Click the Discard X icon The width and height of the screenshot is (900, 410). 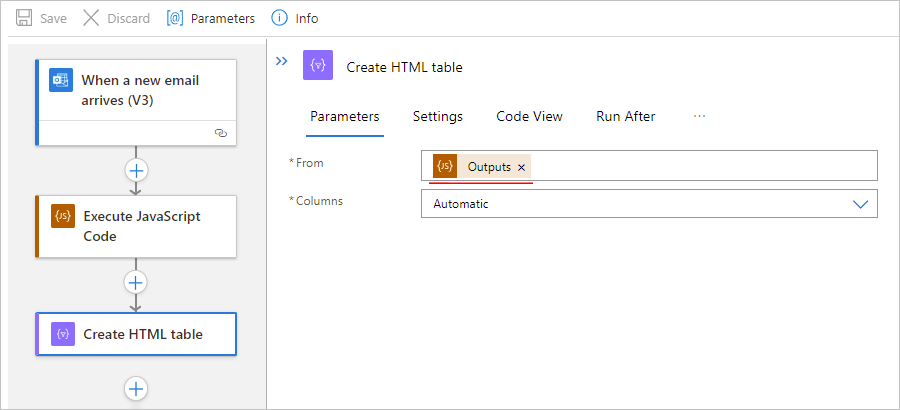91,18
